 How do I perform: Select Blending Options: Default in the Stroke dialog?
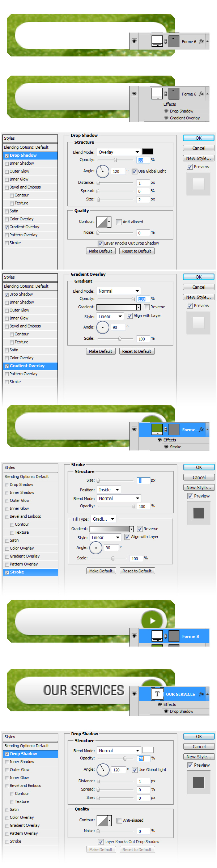tap(30, 477)
